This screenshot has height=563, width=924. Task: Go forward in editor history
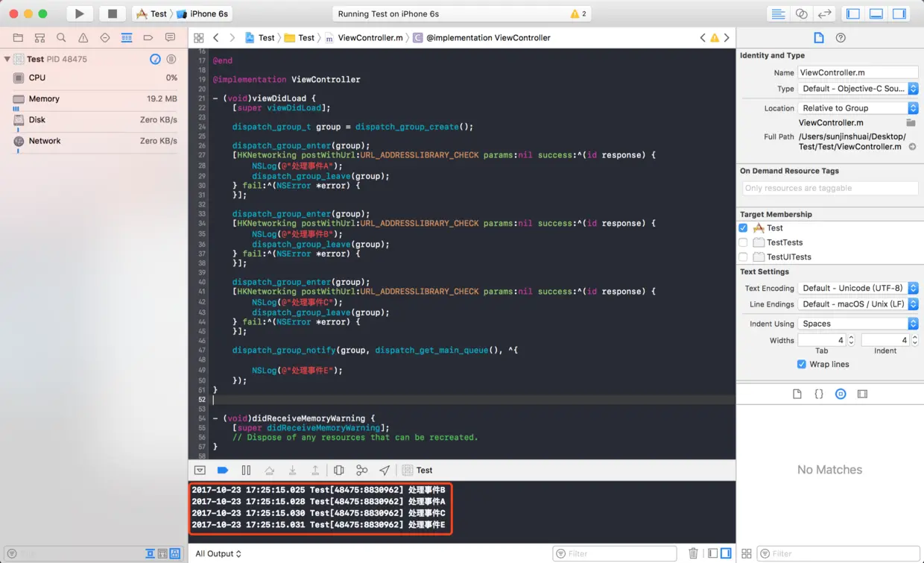pyautogui.click(x=232, y=37)
